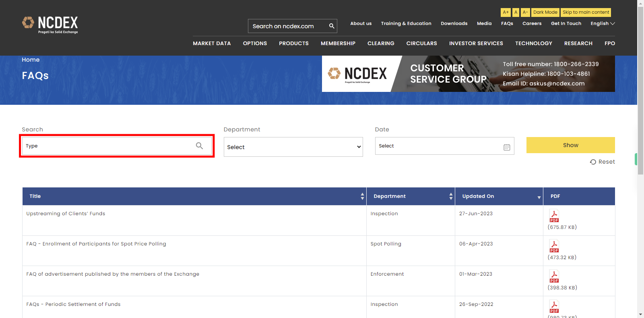This screenshot has height=318, width=644.
Task: Click Skip to main content
Action: click(x=586, y=12)
